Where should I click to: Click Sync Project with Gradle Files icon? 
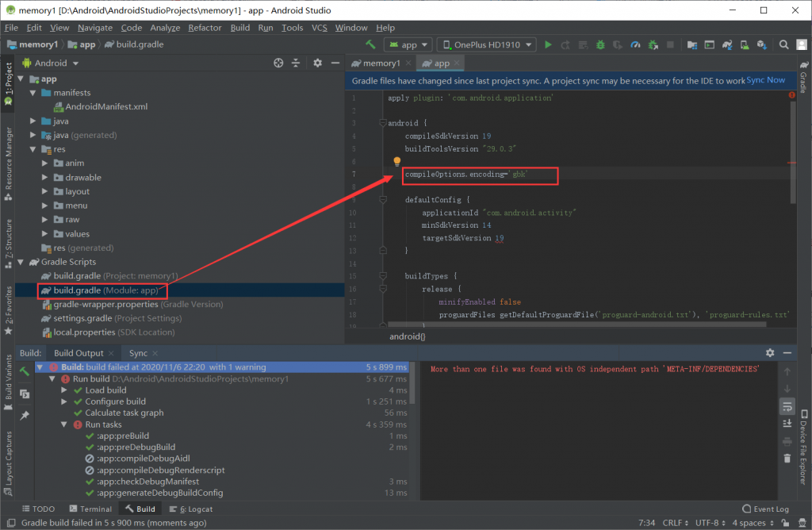tap(727, 45)
